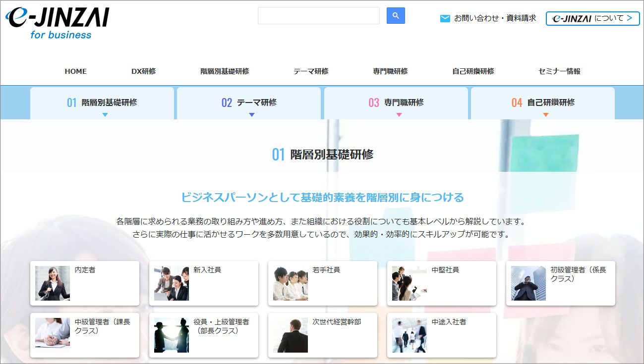The width and height of the screenshot is (644, 364).
Task: Select the 04 自己研鑽研修 tab
Action: click(543, 103)
